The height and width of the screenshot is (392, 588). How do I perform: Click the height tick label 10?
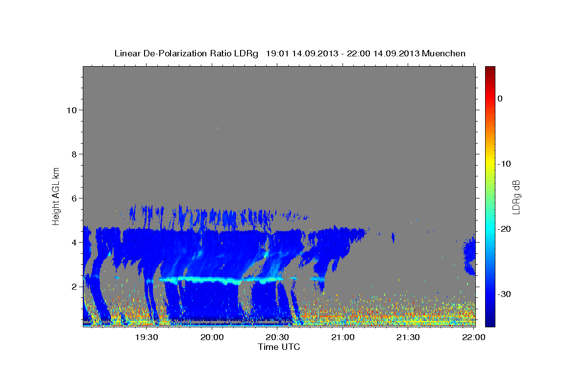coord(72,110)
